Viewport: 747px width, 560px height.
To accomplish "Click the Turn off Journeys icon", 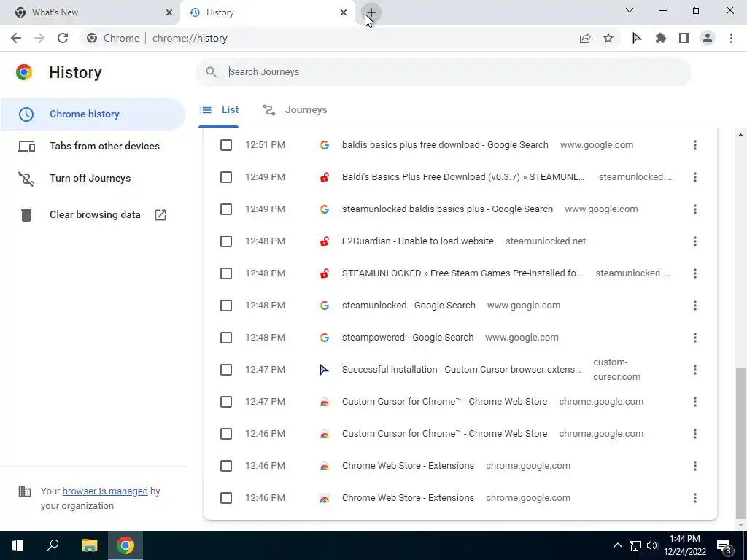I will coord(26,179).
